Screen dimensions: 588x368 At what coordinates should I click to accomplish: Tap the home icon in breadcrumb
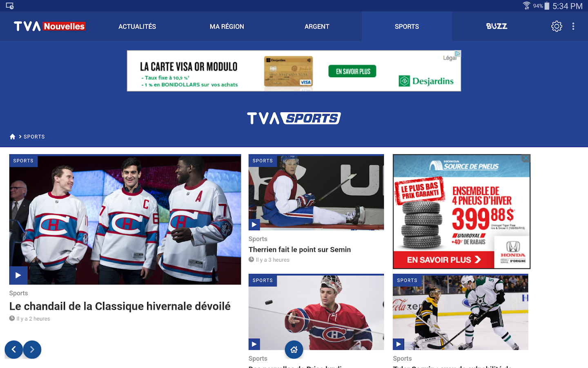click(x=13, y=137)
